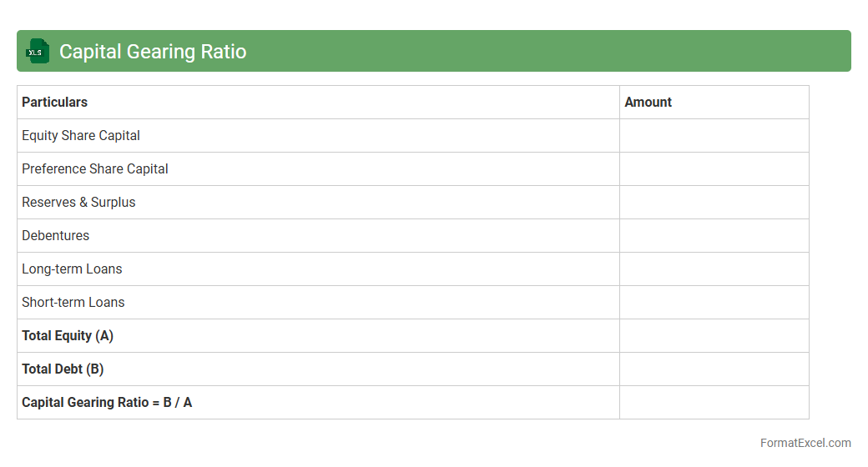Click the Equity Share Capital label
The height and width of the screenshot is (467, 868).
pyautogui.click(x=81, y=136)
